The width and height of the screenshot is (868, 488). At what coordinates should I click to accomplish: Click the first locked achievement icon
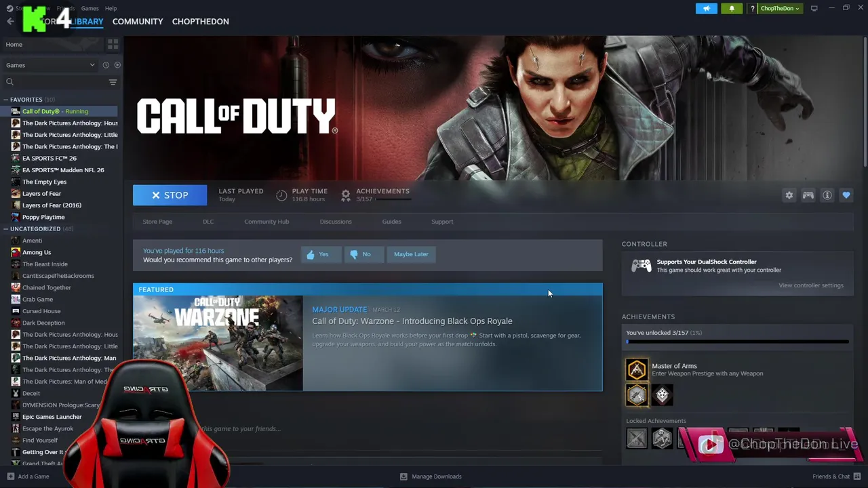[x=637, y=439]
